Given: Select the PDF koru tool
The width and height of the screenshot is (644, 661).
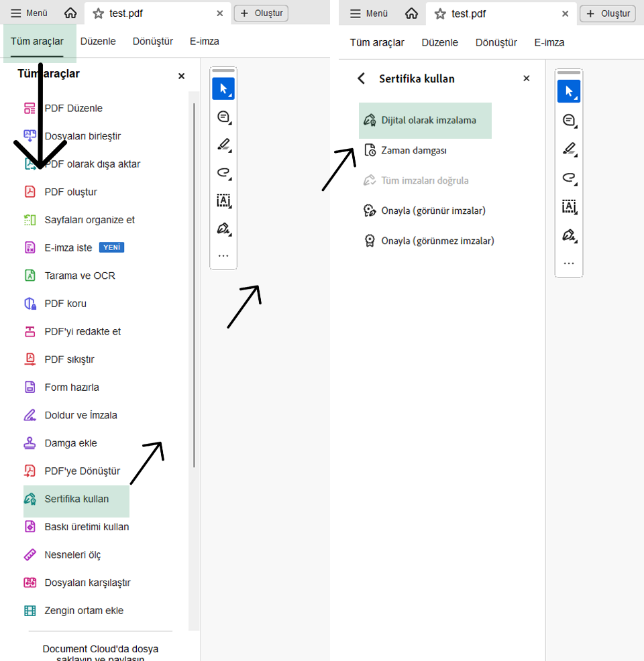Looking at the screenshot, I should (x=65, y=304).
